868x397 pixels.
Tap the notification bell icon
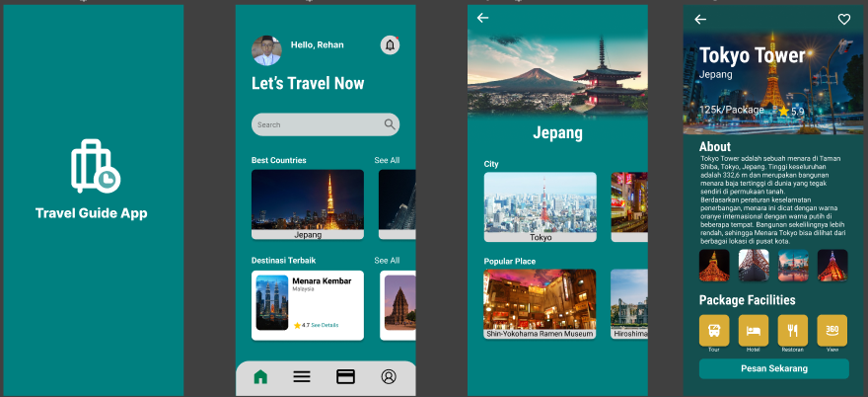click(390, 45)
